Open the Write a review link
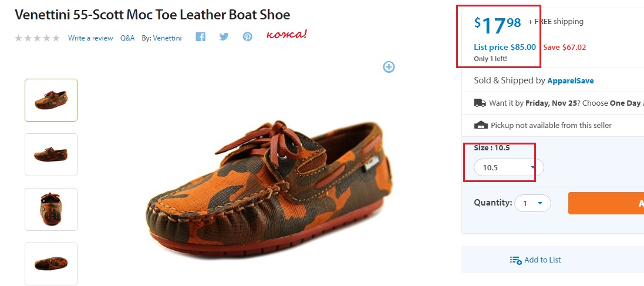 (x=90, y=38)
